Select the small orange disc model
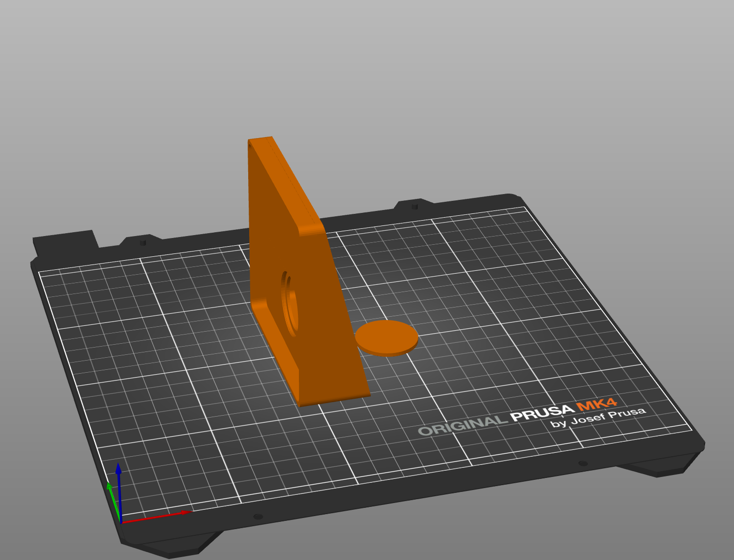The width and height of the screenshot is (734, 560). tap(387, 338)
